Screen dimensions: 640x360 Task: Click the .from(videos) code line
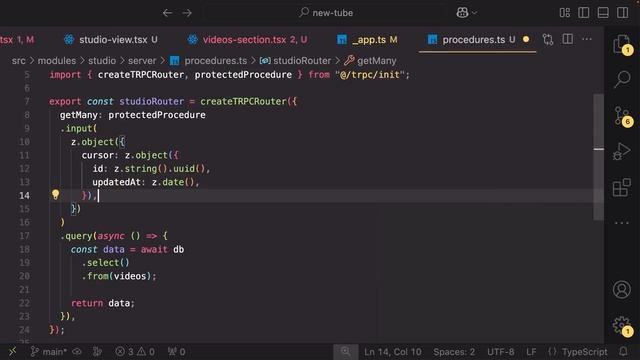pos(119,276)
